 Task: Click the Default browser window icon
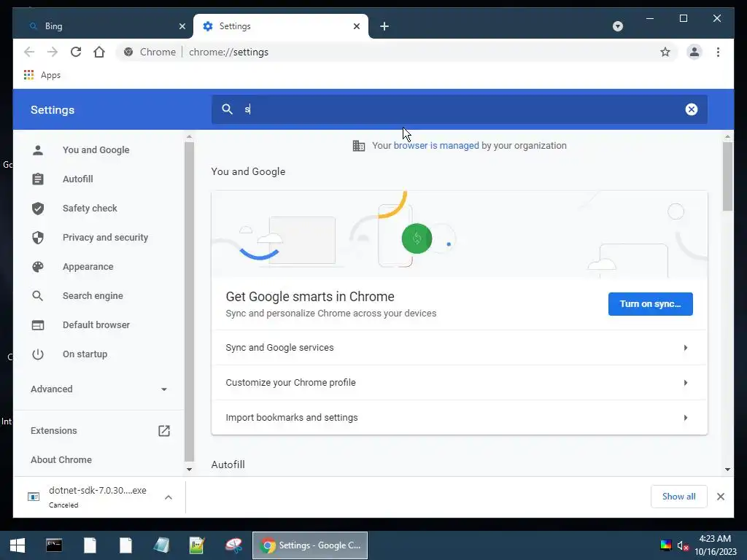coord(38,324)
